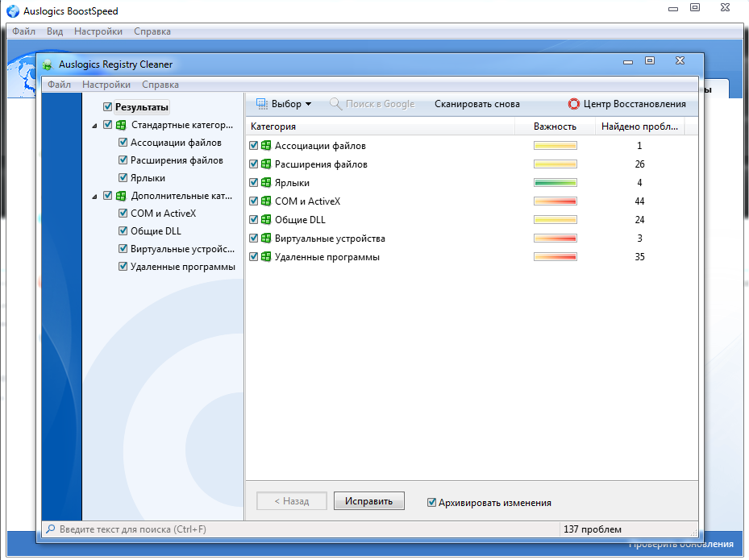Click the magnifier icon beside Поиск в Google
749x560 pixels.
(x=336, y=104)
